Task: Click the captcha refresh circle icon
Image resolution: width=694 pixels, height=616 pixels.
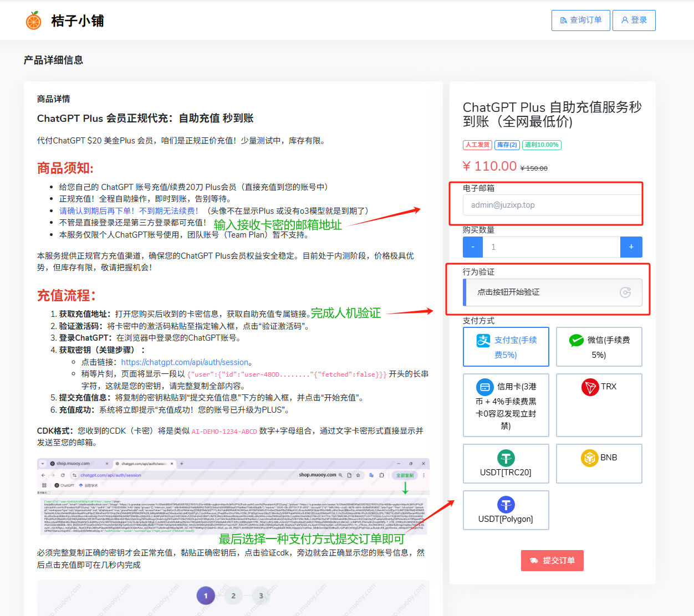Action: pos(625,292)
